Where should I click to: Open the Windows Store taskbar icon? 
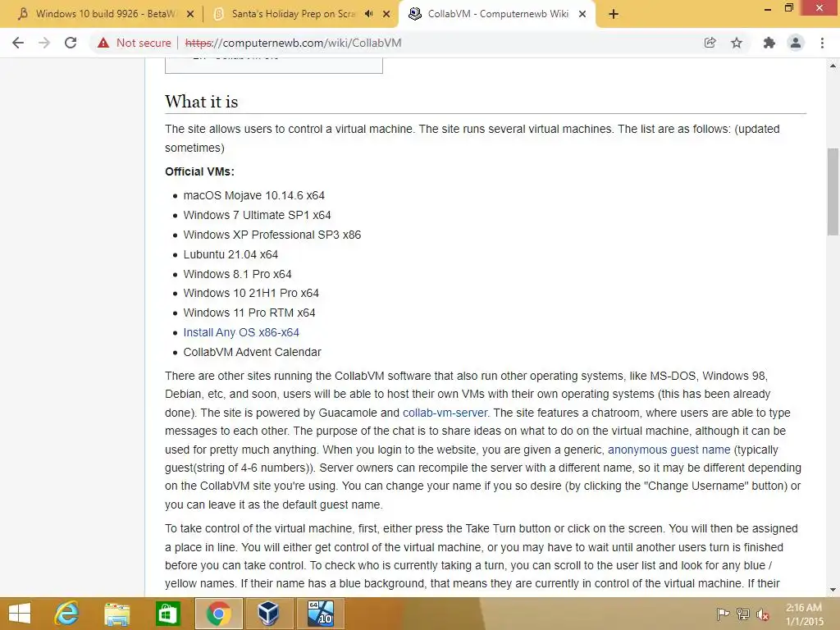coord(167,614)
